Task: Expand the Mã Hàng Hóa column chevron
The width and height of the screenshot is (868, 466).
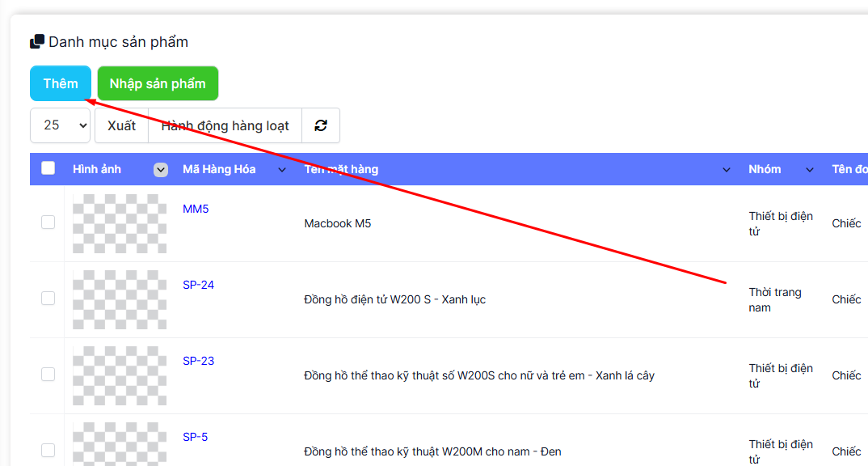Action: pos(282,170)
